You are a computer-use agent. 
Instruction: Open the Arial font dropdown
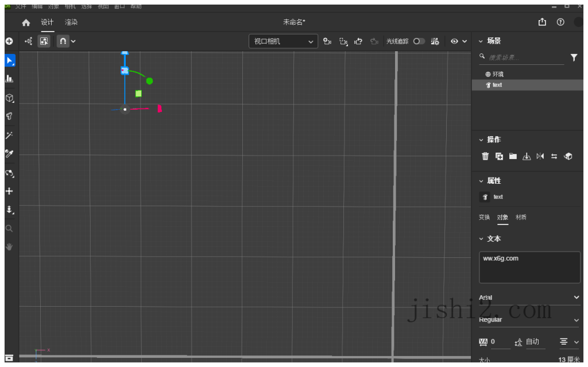tap(529, 298)
